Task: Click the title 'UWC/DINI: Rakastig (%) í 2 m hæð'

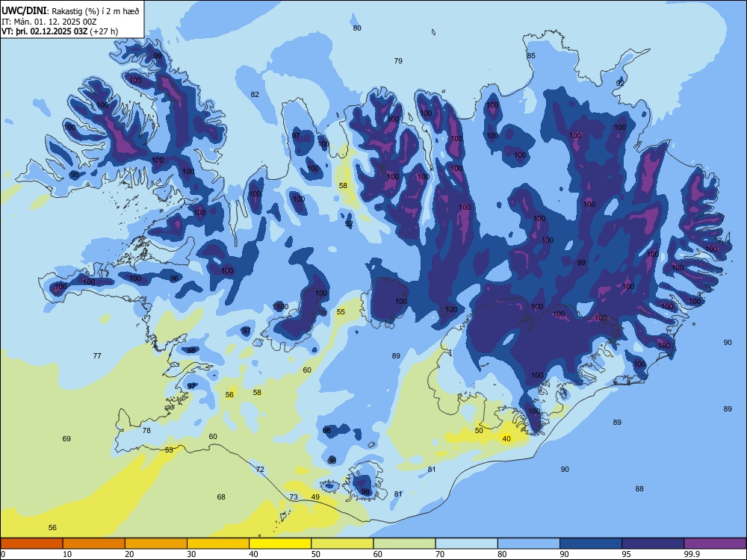Action: [x=70, y=11]
